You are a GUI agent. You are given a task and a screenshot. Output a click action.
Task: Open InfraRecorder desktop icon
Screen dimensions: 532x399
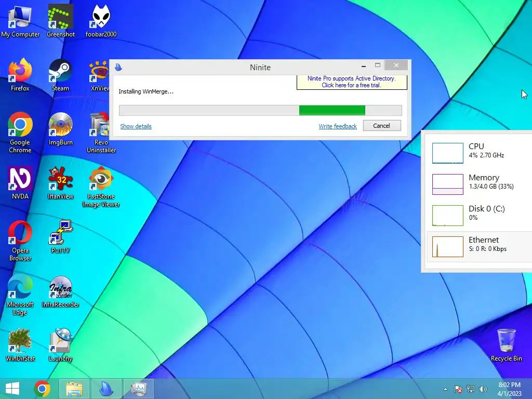click(60, 291)
